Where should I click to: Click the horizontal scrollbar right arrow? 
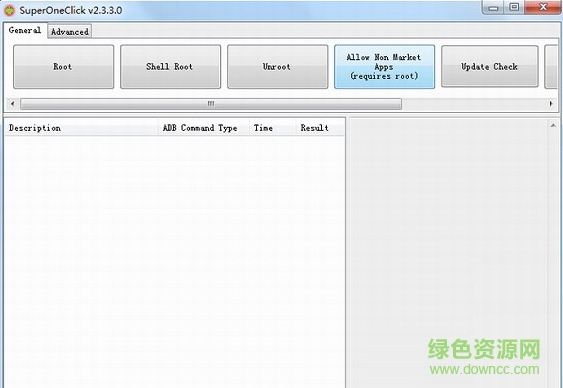[551, 104]
